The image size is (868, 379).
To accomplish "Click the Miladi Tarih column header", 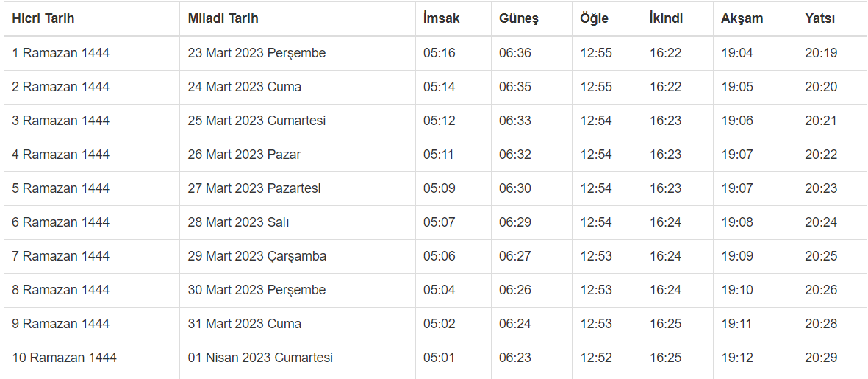I will [x=223, y=19].
